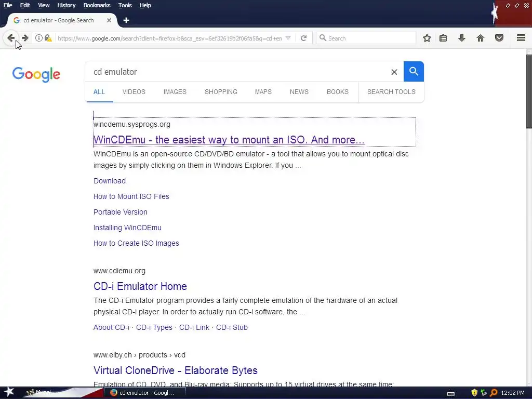
Task: Go forward using the forward arrow
Action: coord(25,38)
